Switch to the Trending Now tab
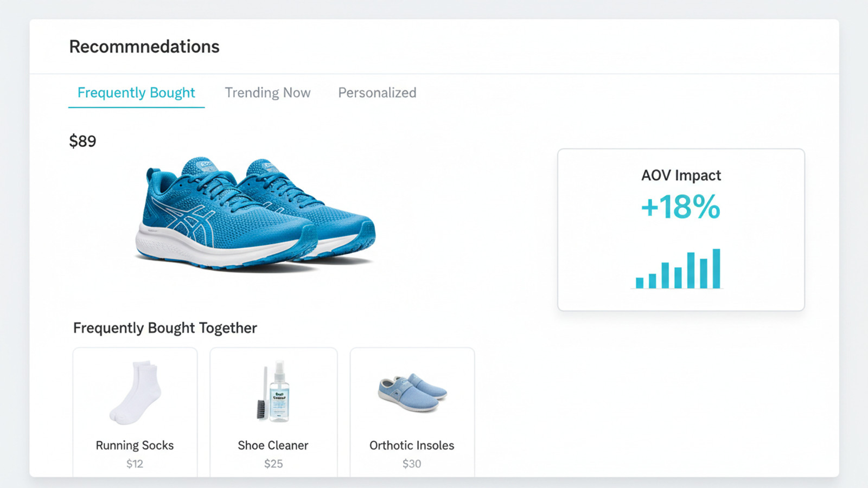Viewport: 868px width, 488px height. 267,93
